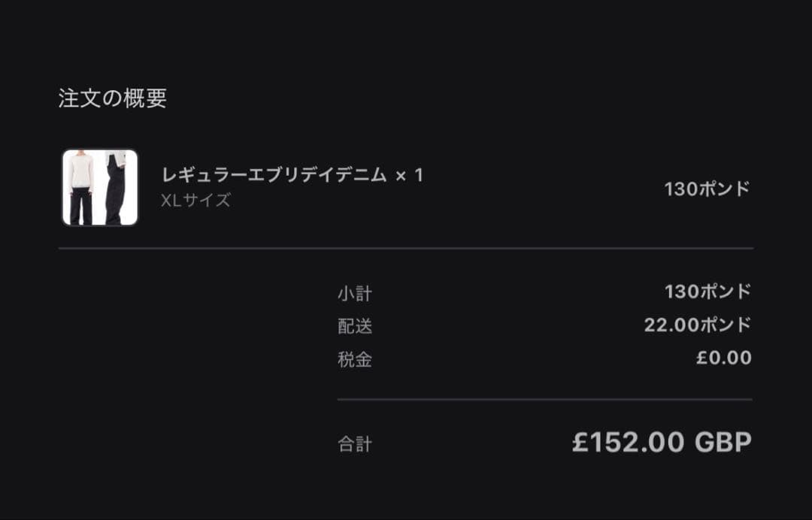Image resolution: width=812 pixels, height=520 pixels.
Task: Click the 配送 shipping label
Action: tap(354, 326)
